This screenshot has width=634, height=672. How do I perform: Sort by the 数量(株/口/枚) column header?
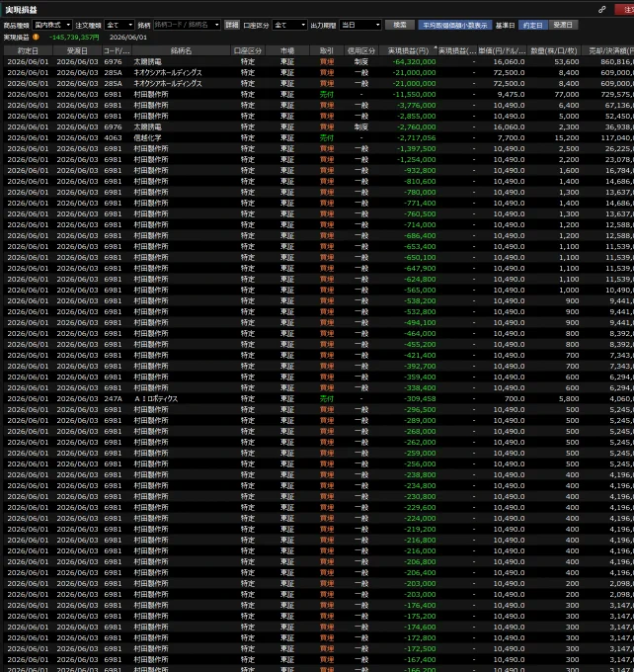pos(554,50)
